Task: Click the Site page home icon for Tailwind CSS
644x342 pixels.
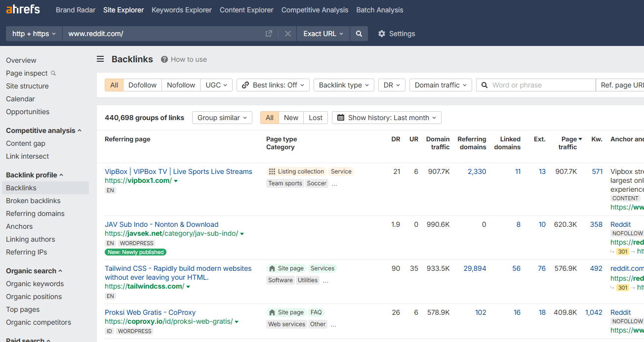Action: point(272,268)
